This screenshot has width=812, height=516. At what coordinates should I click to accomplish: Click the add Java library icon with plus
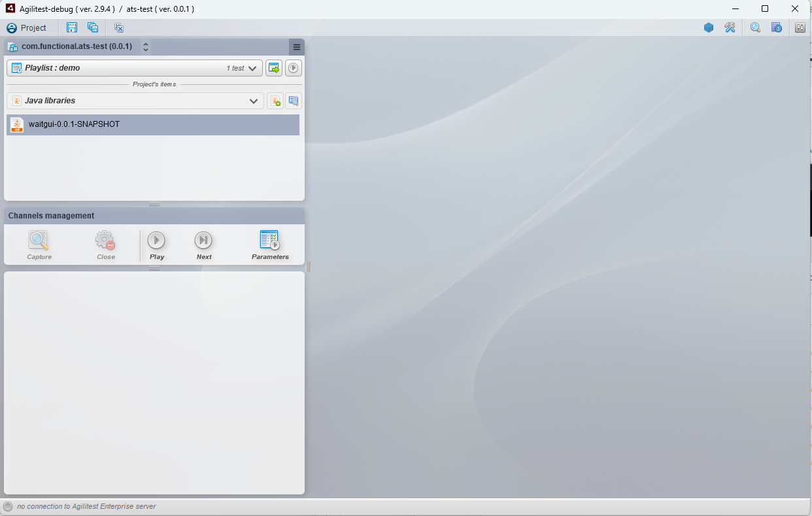(275, 101)
